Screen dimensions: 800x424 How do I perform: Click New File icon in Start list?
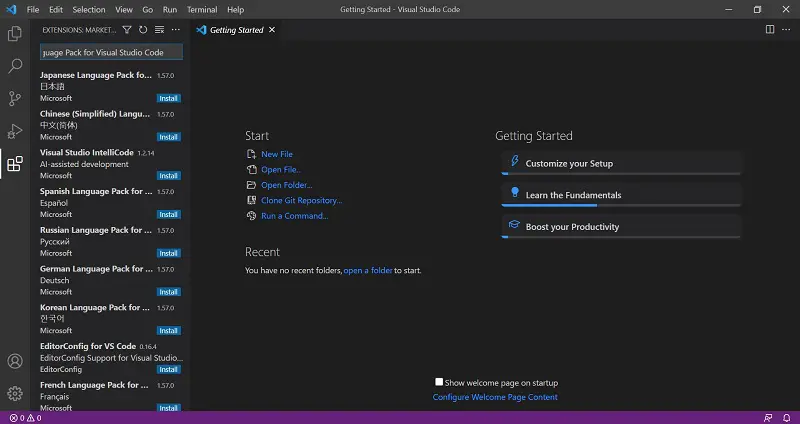click(251, 154)
